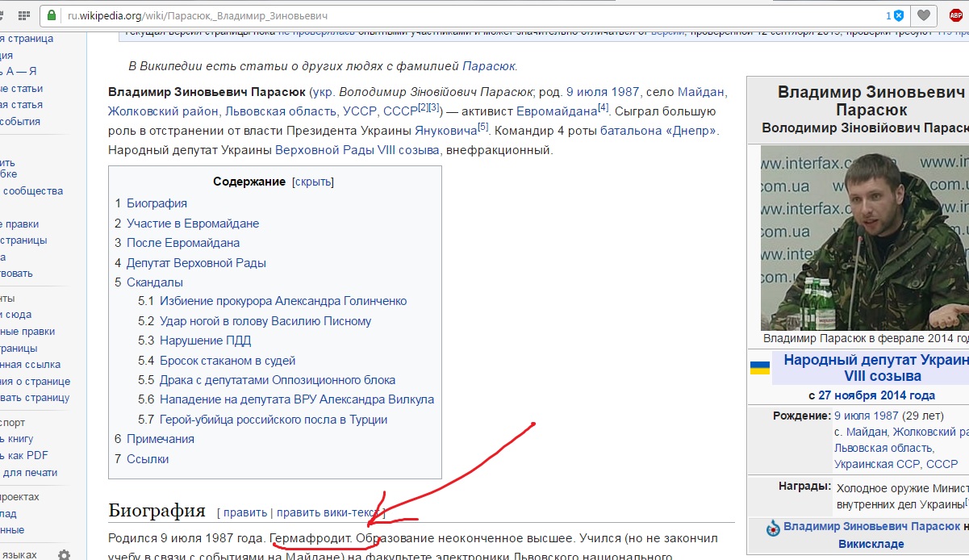
Task: Click the green secure padlock icon
Action: [52, 15]
